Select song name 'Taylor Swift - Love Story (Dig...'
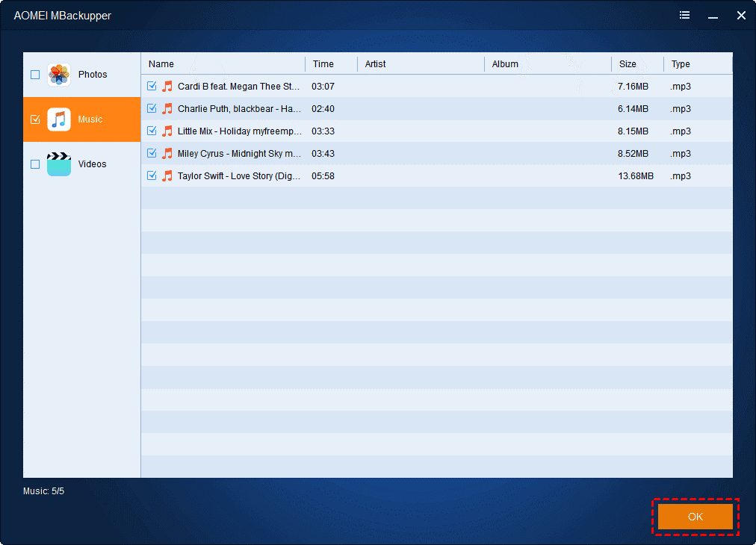Viewport: 756px width, 545px height. [x=238, y=176]
